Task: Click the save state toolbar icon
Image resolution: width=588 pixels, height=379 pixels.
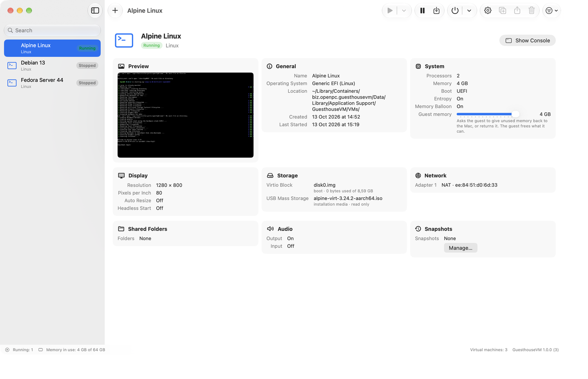Action: point(437,11)
